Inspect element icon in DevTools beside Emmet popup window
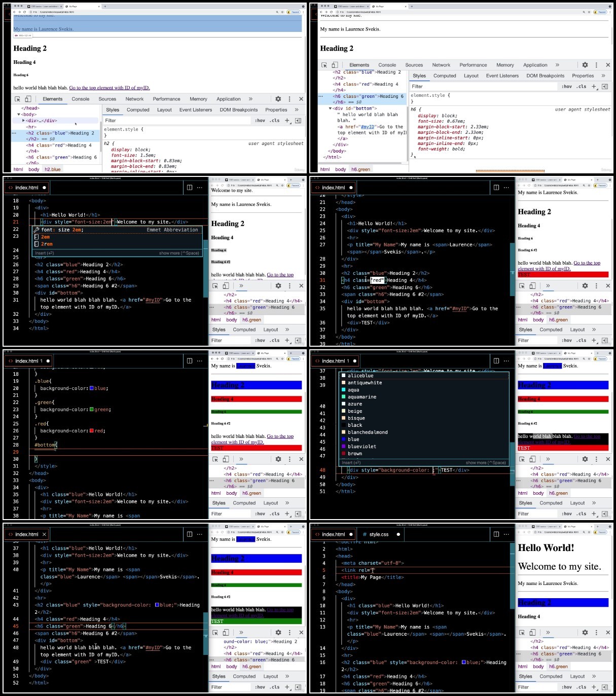616x696 pixels. (x=215, y=286)
